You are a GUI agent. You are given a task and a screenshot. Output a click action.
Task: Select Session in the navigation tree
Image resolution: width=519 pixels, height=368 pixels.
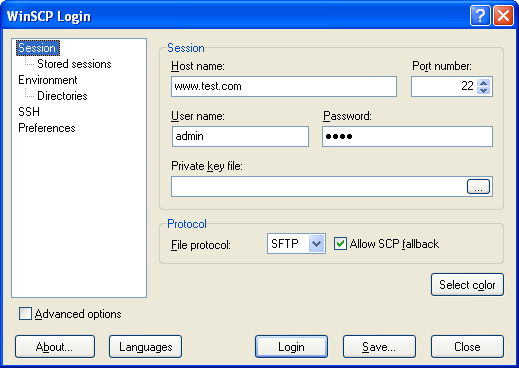tap(38, 48)
